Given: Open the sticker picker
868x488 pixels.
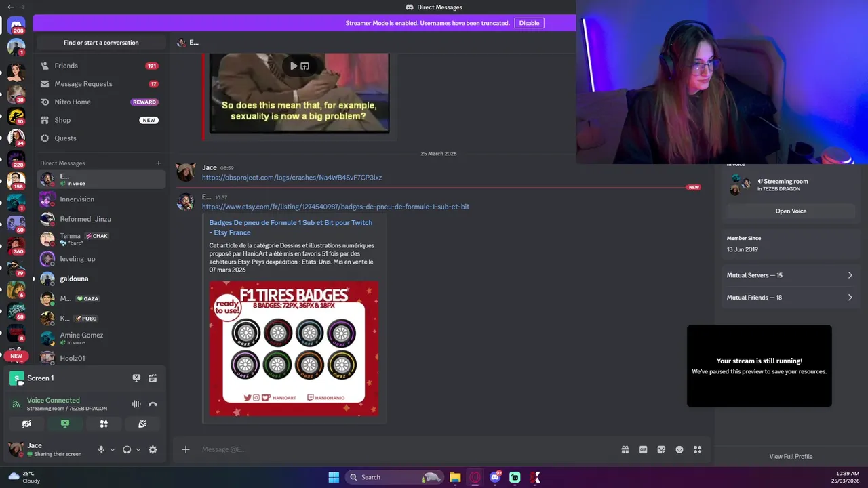Looking at the screenshot, I should tap(661, 449).
